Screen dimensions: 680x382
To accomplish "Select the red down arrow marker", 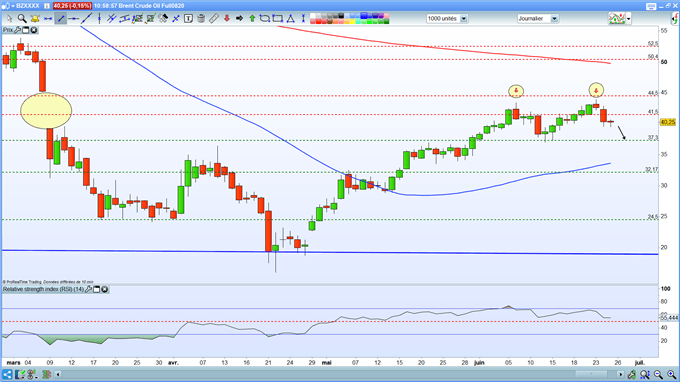I will point(226,18).
